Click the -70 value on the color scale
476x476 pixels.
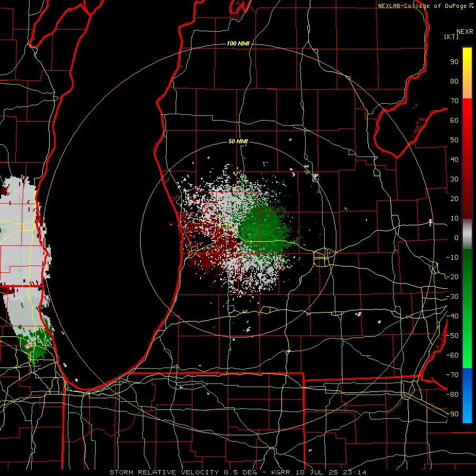pyautogui.click(x=452, y=375)
